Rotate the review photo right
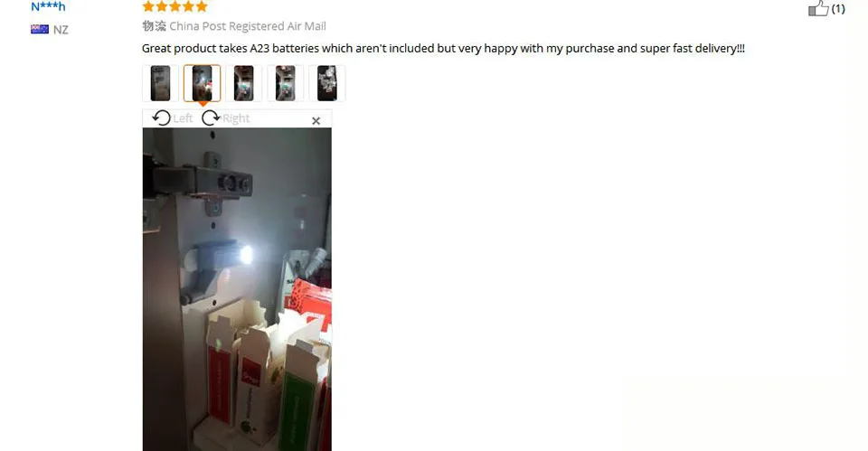This screenshot has height=451, width=868. click(211, 117)
